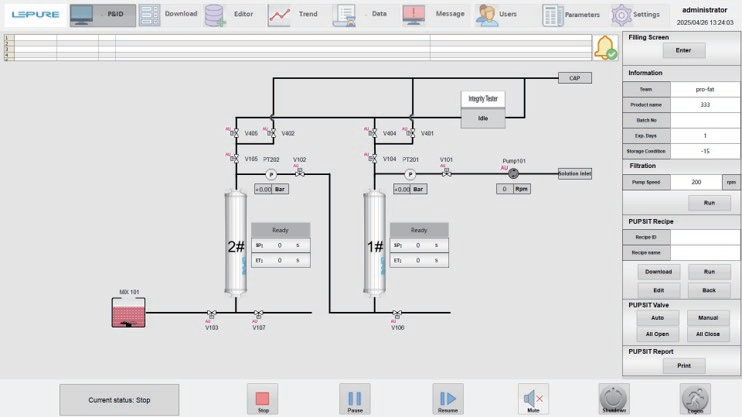Screen dimensions: 742x417
Task: Toggle valve V101 near Pump101
Action: pos(446,173)
